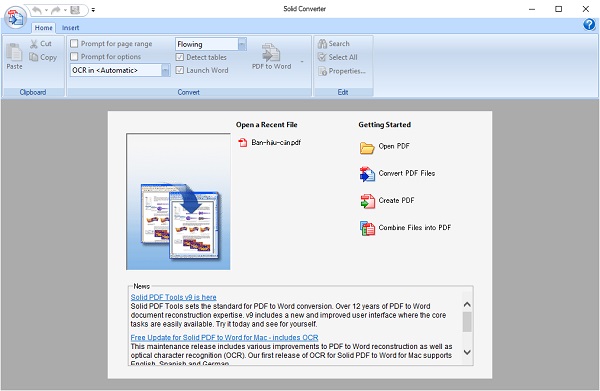Viewport: 600px width, 391px height.
Task: Enable Prompt for options checkbox
Action: pos(74,57)
